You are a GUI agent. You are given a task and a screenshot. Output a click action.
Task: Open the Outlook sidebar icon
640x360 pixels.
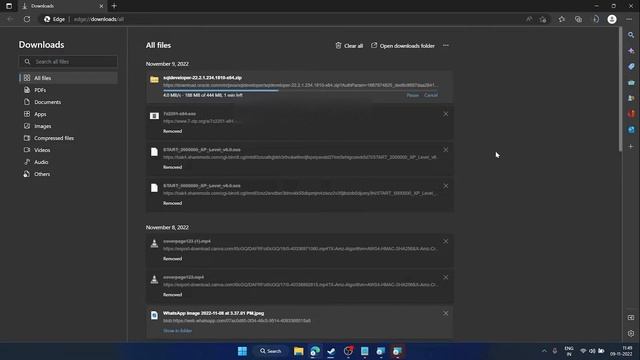(x=631, y=130)
